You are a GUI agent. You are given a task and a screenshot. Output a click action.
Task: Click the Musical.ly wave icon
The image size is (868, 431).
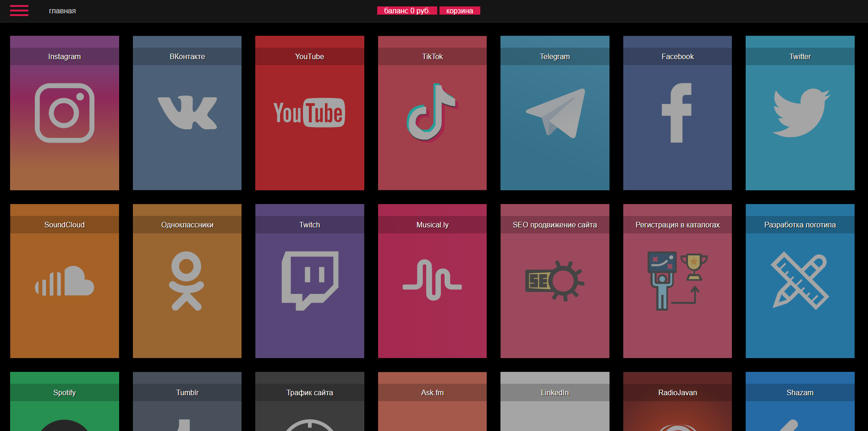pos(432,280)
